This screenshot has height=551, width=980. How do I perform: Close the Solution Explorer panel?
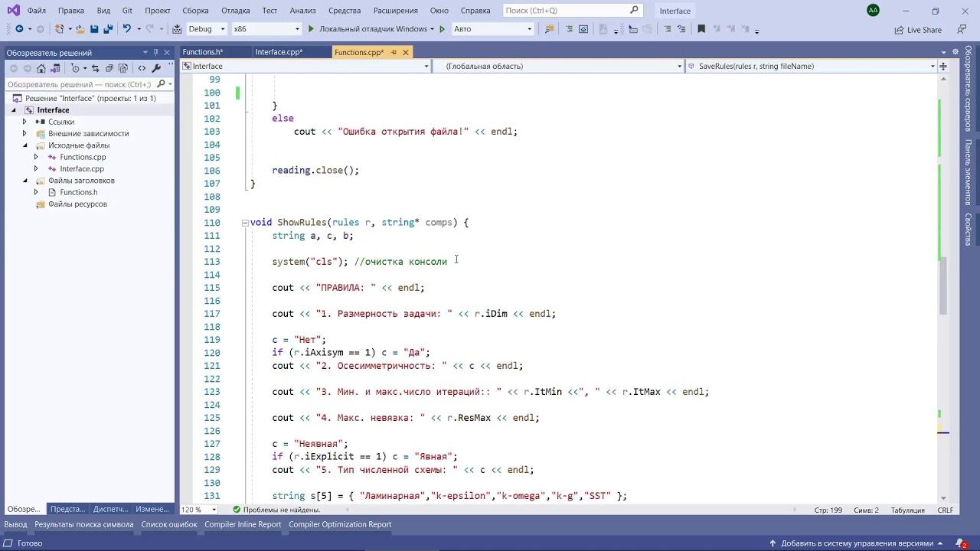pyautogui.click(x=168, y=52)
